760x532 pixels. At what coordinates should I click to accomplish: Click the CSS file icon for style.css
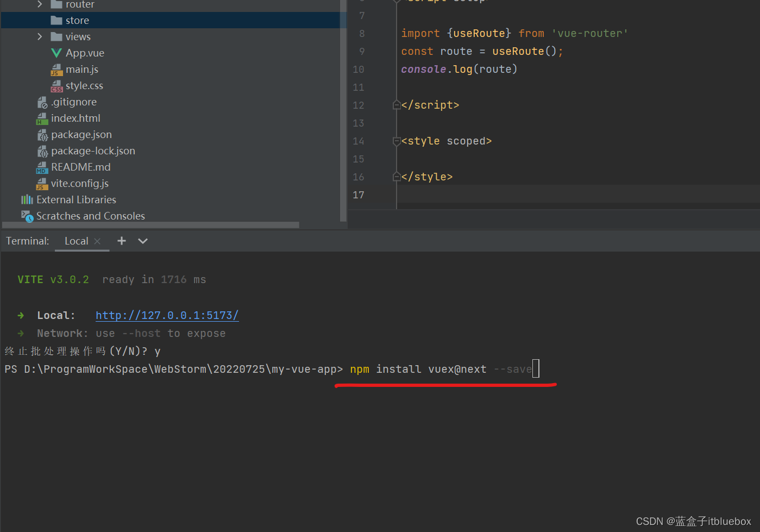pyautogui.click(x=56, y=86)
